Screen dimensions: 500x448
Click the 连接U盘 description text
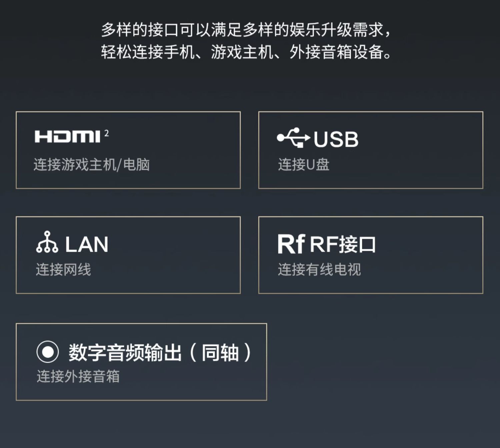pyautogui.click(x=304, y=165)
